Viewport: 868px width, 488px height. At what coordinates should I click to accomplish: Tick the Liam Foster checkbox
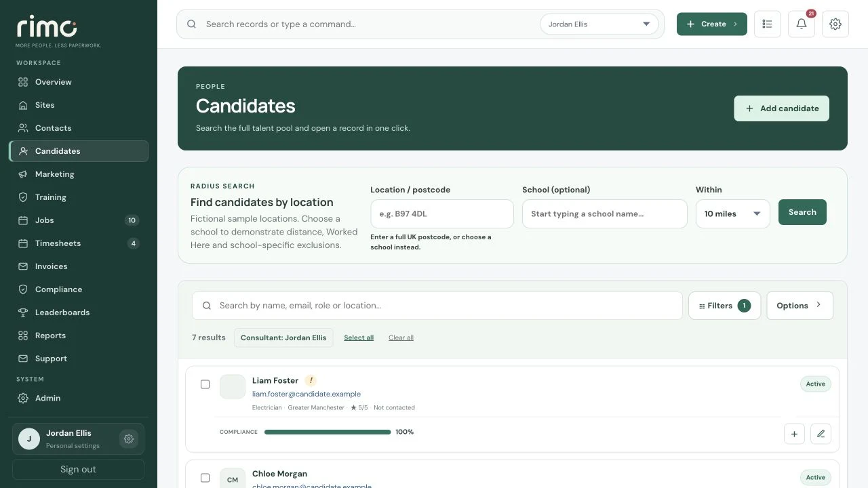pyautogui.click(x=205, y=384)
